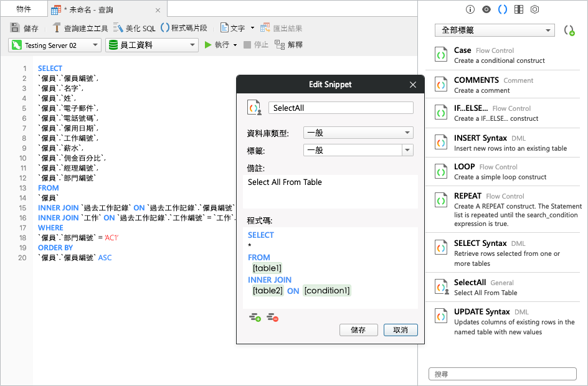The height and width of the screenshot is (386, 588).
Task: Open the 全部標籤 label filter dropdown
Action: tap(495, 30)
